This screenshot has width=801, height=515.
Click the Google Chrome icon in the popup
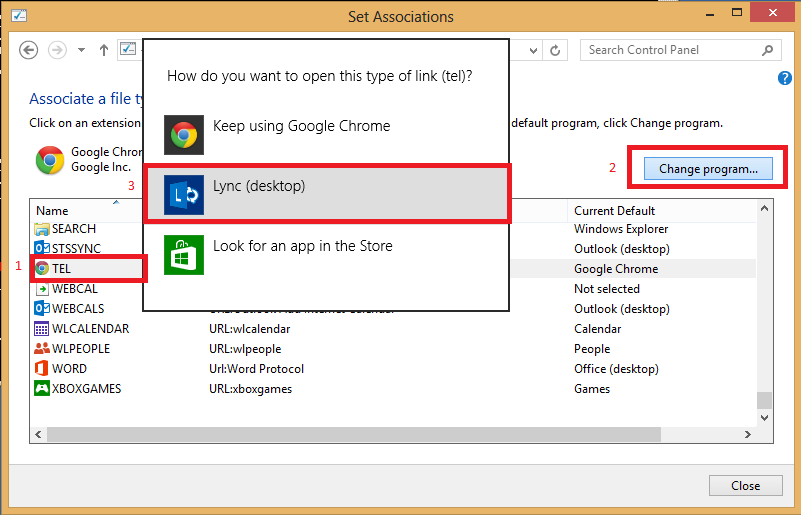tap(183, 135)
